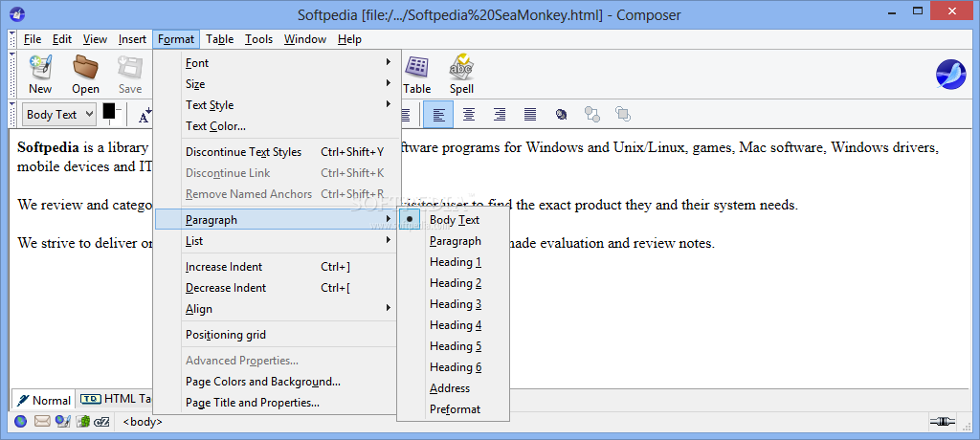Expand the Font submenu
This screenshot has width=980, height=440.
click(x=276, y=62)
